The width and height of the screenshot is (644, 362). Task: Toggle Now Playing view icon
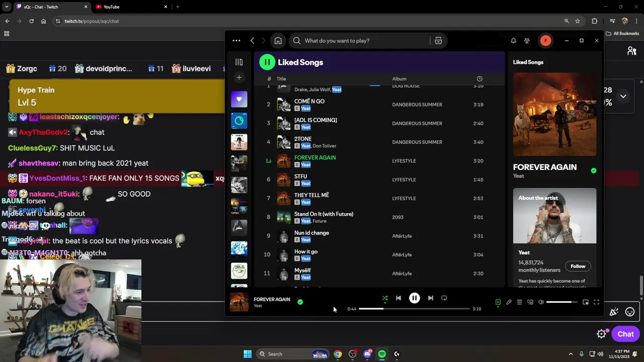click(498, 302)
